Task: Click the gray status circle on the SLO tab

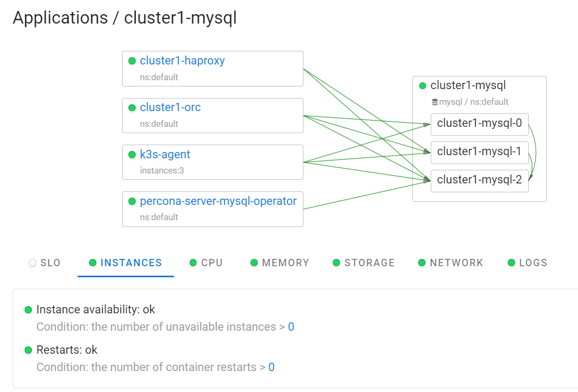Action: (32, 263)
